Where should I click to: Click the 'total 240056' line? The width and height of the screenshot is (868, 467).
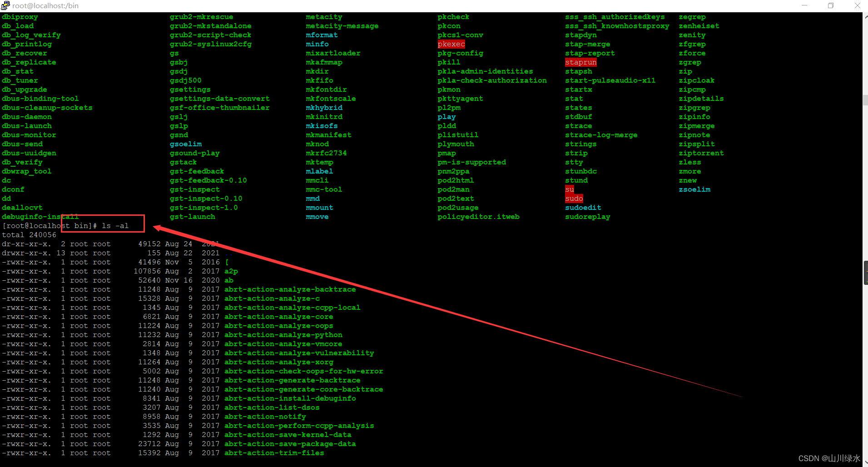[29, 235]
